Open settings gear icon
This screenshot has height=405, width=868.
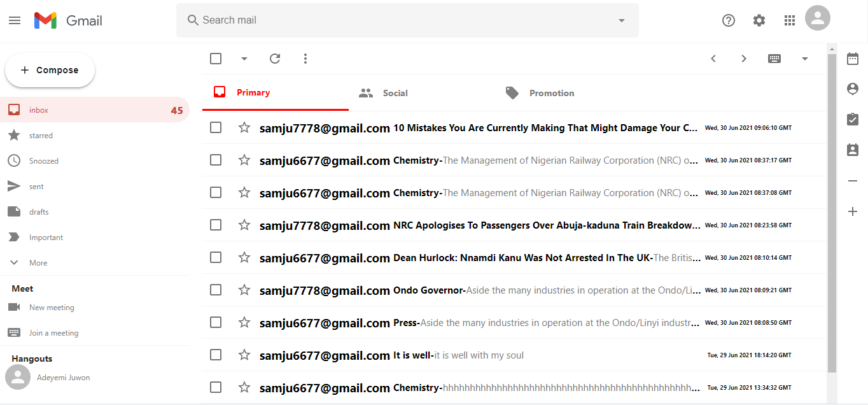pyautogui.click(x=759, y=20)
